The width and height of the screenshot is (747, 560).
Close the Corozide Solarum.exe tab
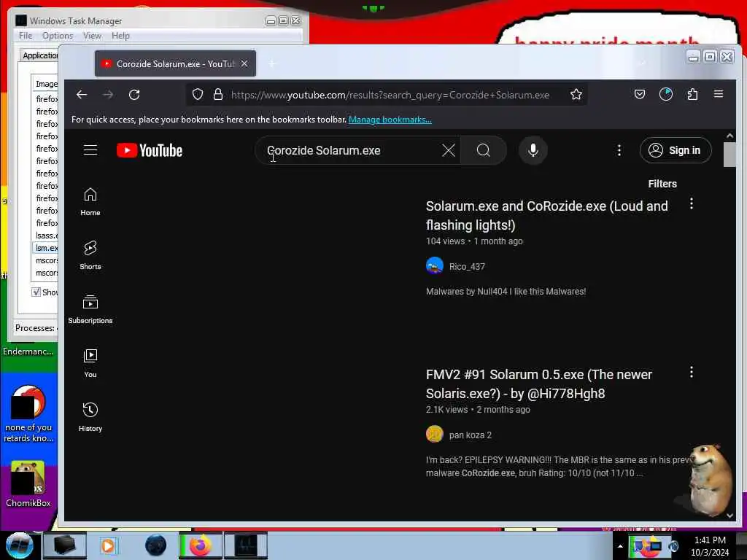[x=244, y=63]
